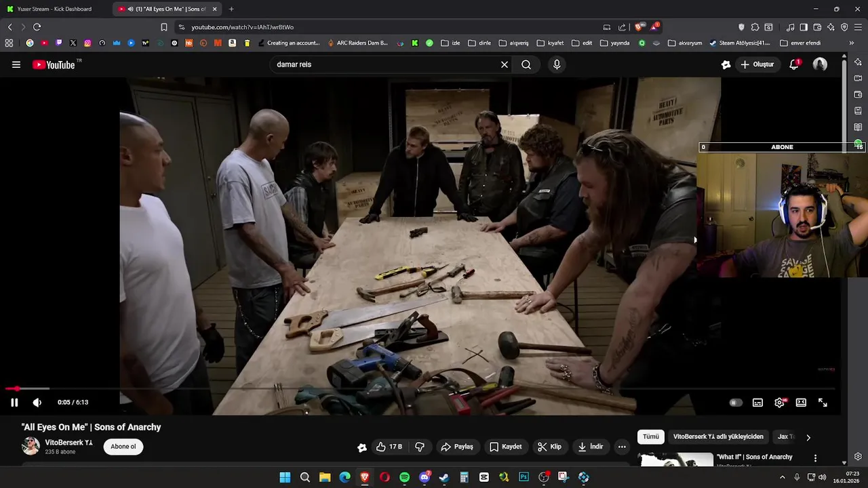Image resolution: width=868 pixels, height=488 pixels.
Task: Click the address bar URL
Action: [242, 27]
